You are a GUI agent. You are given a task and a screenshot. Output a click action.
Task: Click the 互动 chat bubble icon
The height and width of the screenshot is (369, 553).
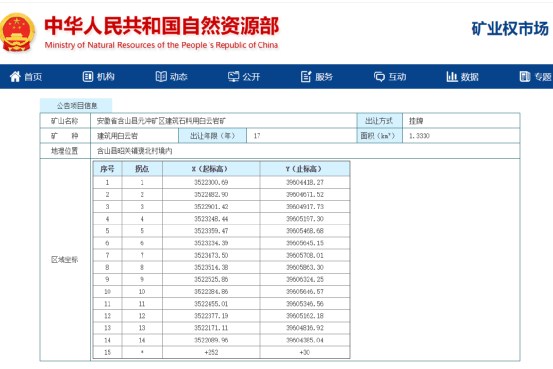pos(379,77)
